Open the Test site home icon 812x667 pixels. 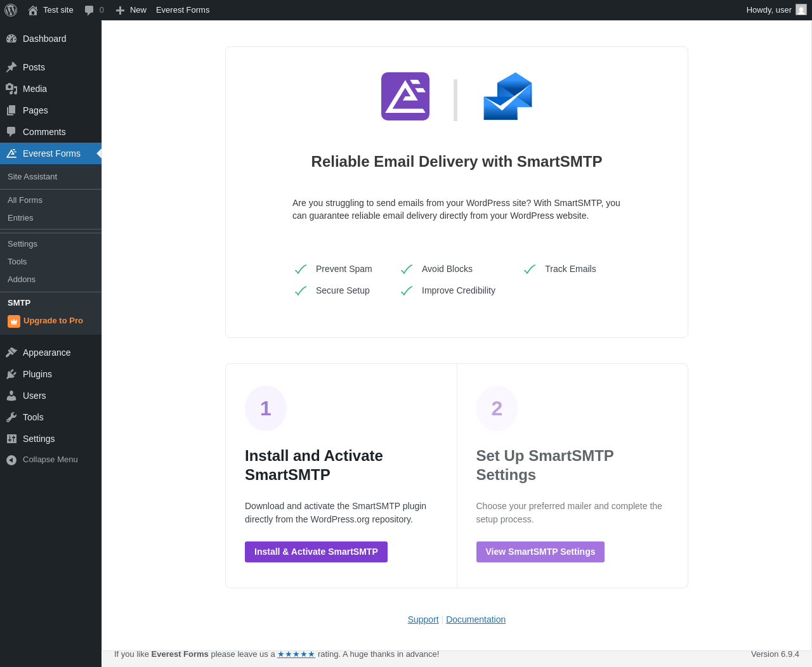33,10
